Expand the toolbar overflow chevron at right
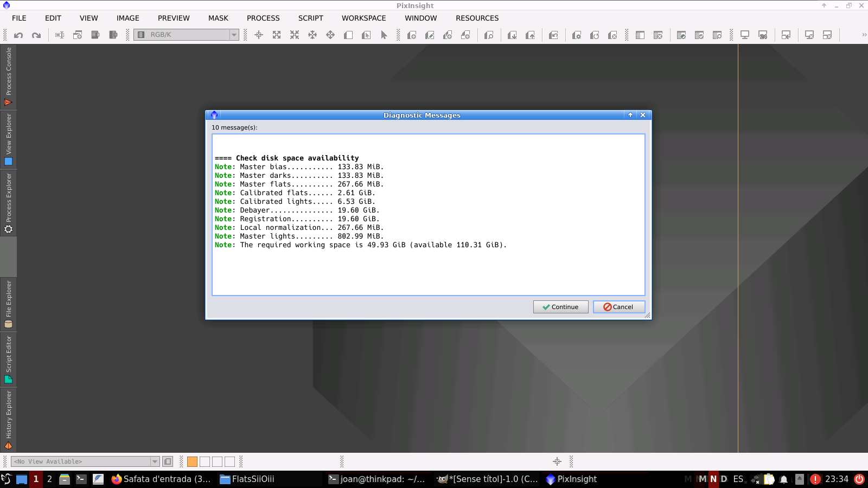Viewport: 868px width, 488px height. [x=864, y=35]
